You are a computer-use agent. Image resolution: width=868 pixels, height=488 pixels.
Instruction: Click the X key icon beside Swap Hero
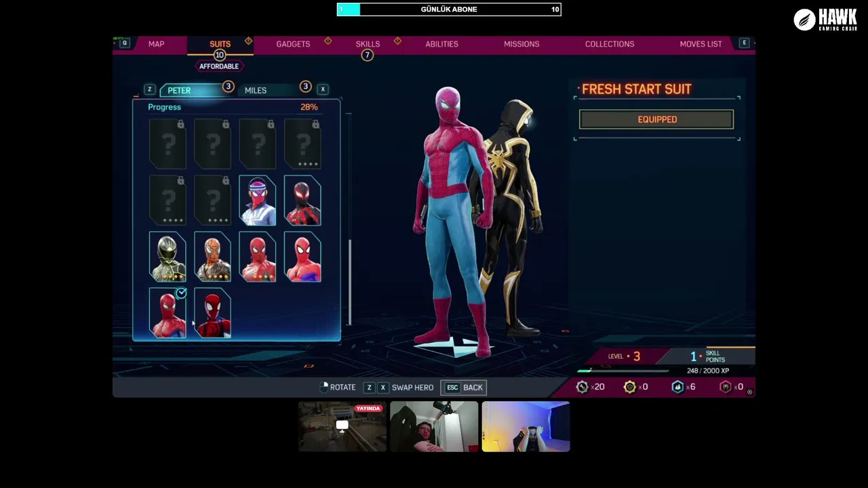pyautogui.click(x=382, y=388)
